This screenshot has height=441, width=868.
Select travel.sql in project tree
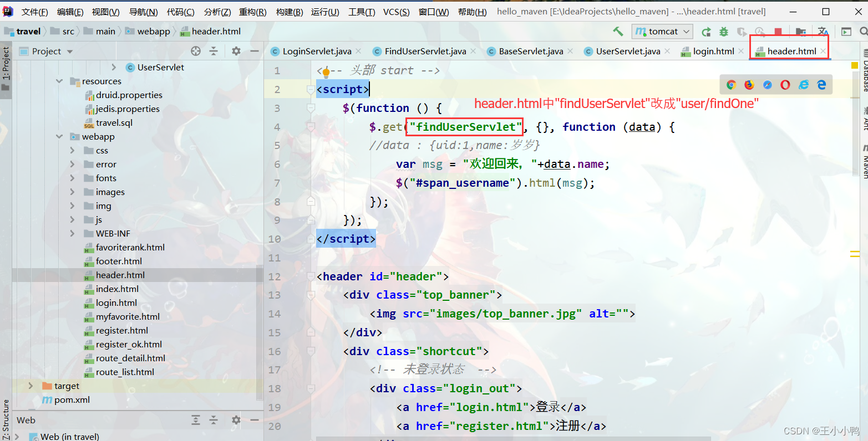[114, 122]
